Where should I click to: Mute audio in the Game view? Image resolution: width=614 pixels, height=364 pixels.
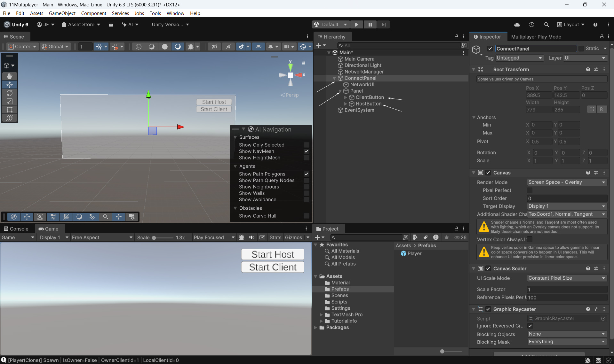(252, 237)
